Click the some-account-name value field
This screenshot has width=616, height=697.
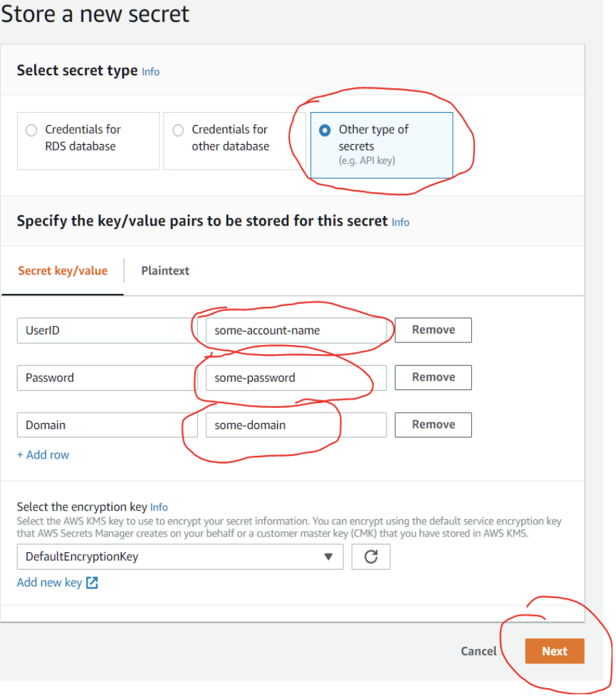[296, 330]
